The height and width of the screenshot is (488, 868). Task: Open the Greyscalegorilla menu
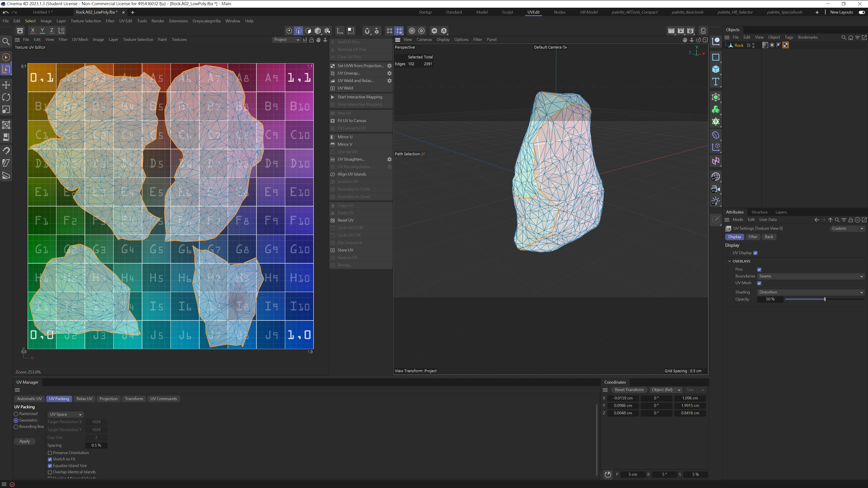[206, 21]
